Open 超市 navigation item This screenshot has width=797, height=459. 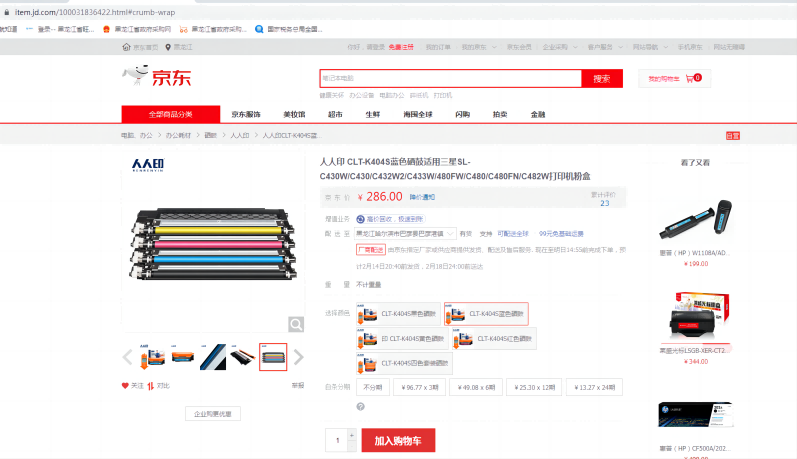click(x=335, y=114)
